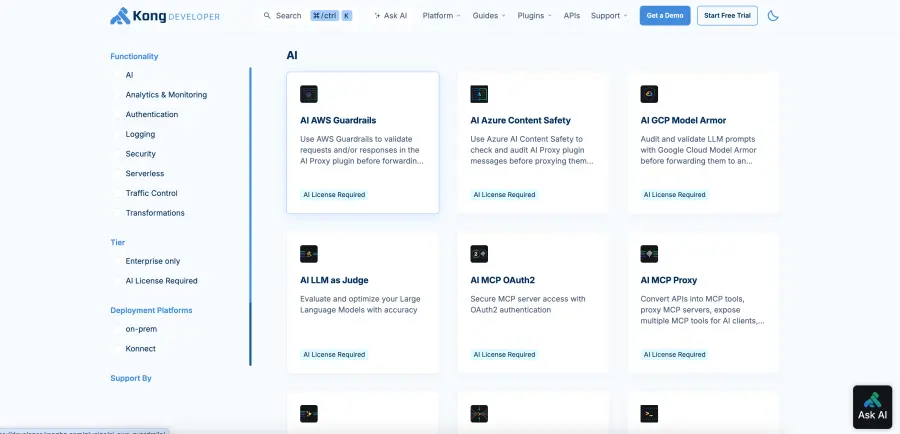Open the AI GCP Model Armor title link

[x=683, y=121]
